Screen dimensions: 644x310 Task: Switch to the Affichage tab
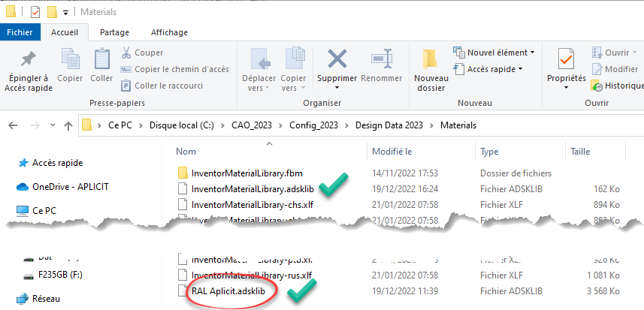169,32
